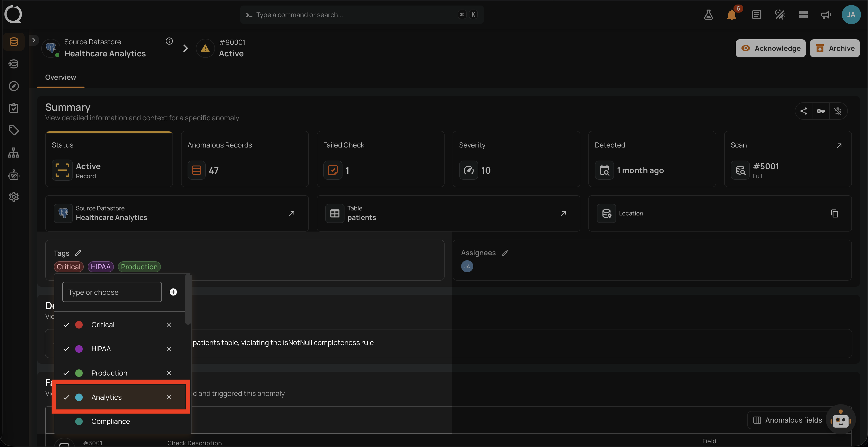Open the JA user avatar menu
Screen dimensions: 868x447
[x=851, y=15]
